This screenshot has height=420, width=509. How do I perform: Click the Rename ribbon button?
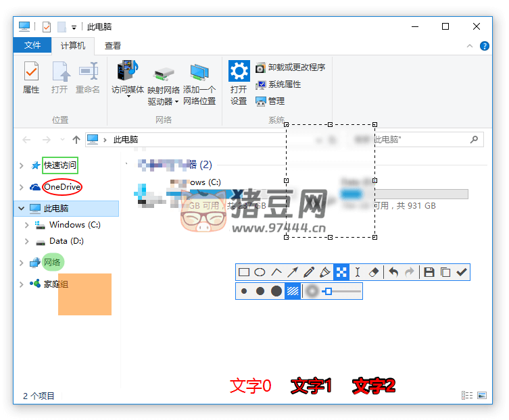[x=88, y=78]
